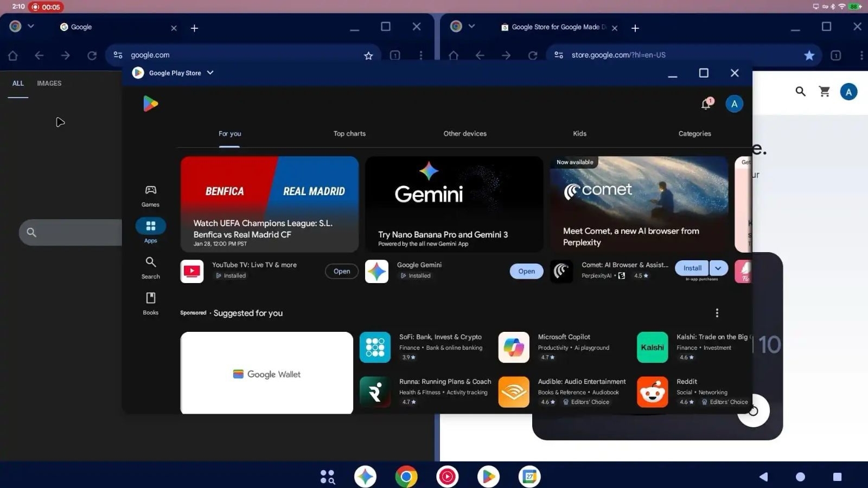
Task: Expand the Google Play Store title dropdown
Action: pyautogui.click(x=209, y=73)
